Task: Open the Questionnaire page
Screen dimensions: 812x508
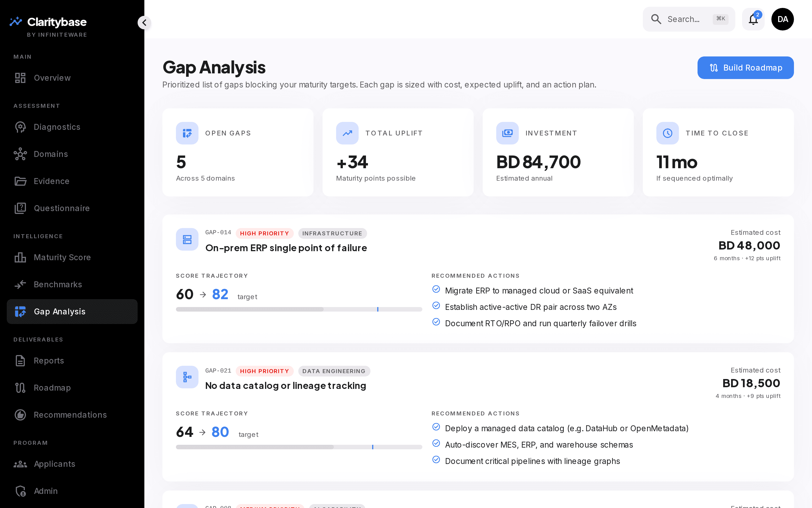Action: tap(72, 208)
